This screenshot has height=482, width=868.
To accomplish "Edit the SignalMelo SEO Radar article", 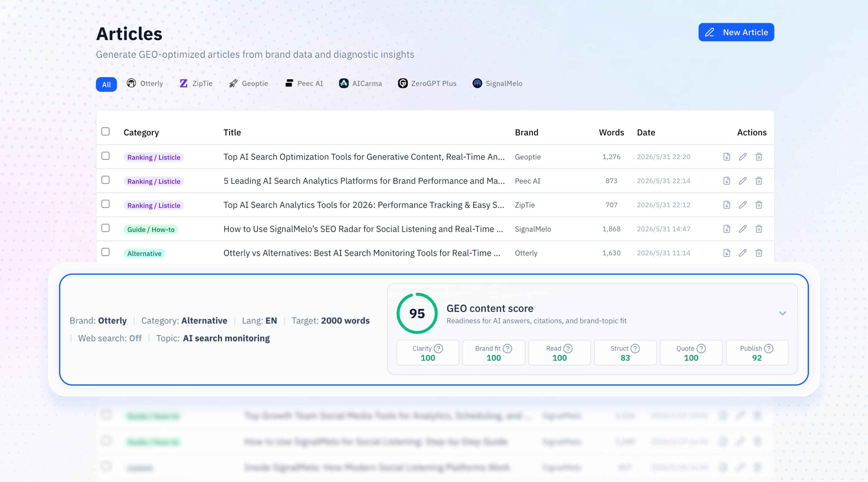I will (743, 229).
